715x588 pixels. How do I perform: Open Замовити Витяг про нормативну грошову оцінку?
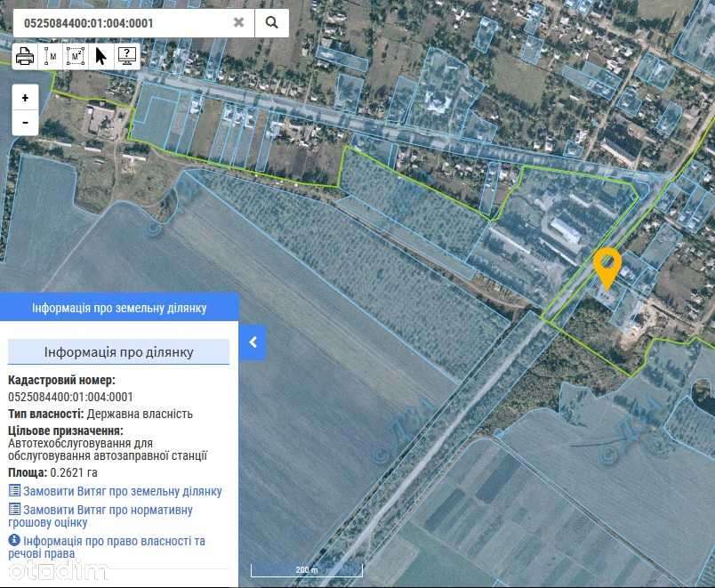pyautogui.click(x=100, y=516)
